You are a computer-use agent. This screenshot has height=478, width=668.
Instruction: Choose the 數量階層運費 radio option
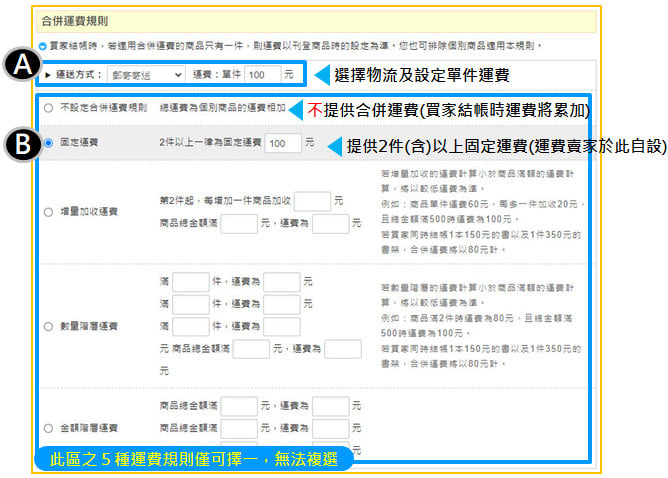pyautogui.click(x=48, y=326)
